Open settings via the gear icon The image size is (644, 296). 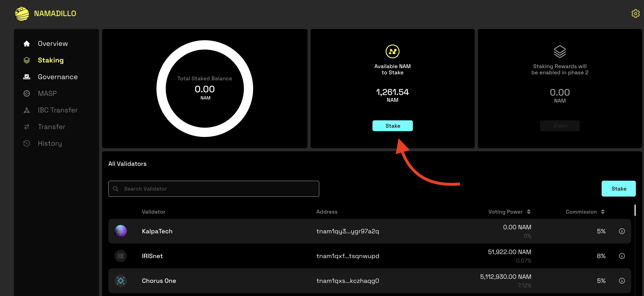click(x=635, y=14)
